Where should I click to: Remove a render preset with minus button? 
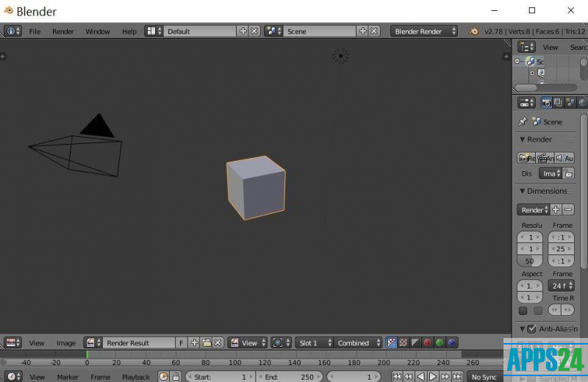[568, 210]
